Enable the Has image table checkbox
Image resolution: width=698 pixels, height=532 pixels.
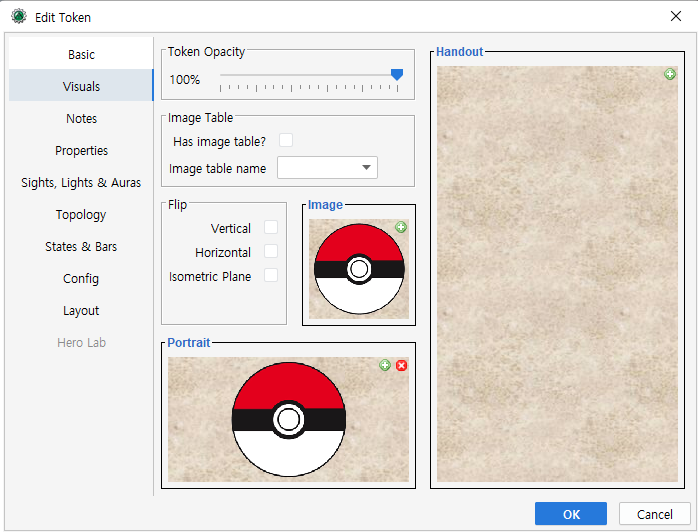[x=286, y=140]
